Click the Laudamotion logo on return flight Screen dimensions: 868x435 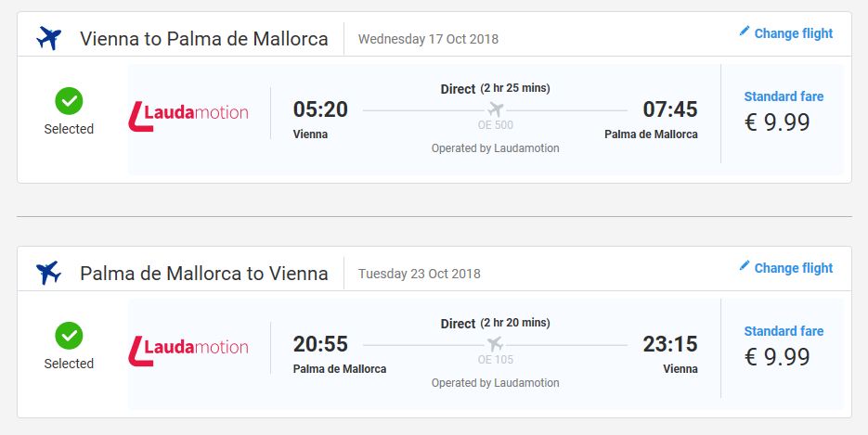[188, 351]
